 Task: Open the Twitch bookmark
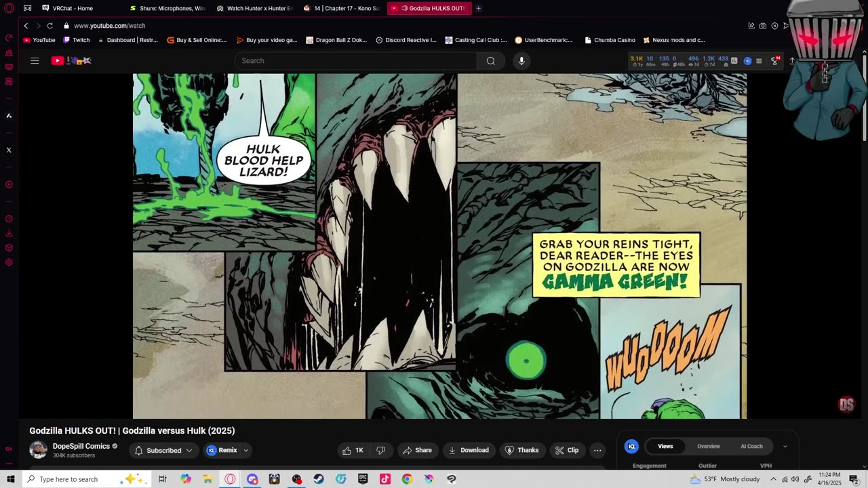[77, 40]
